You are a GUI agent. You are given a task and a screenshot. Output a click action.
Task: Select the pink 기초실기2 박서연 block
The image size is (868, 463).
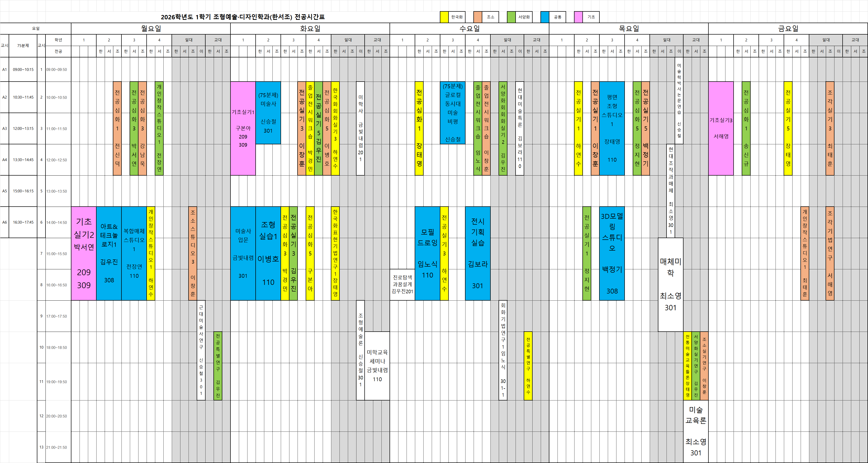pyautogui.click(x=84, y=253)
